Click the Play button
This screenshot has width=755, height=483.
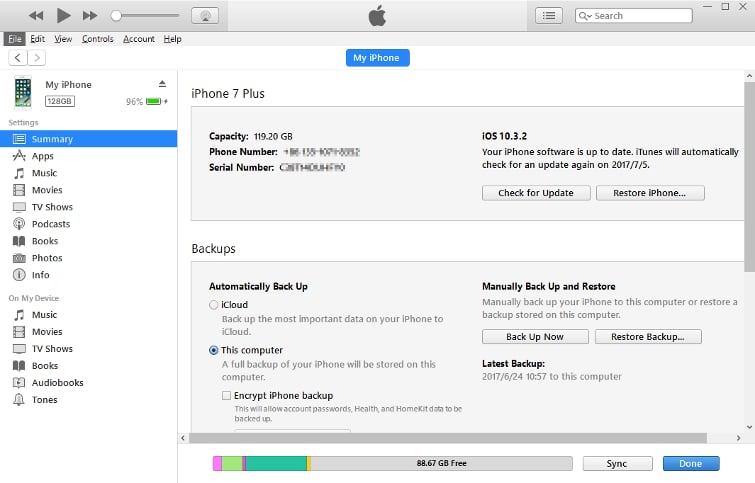point(63,15)
